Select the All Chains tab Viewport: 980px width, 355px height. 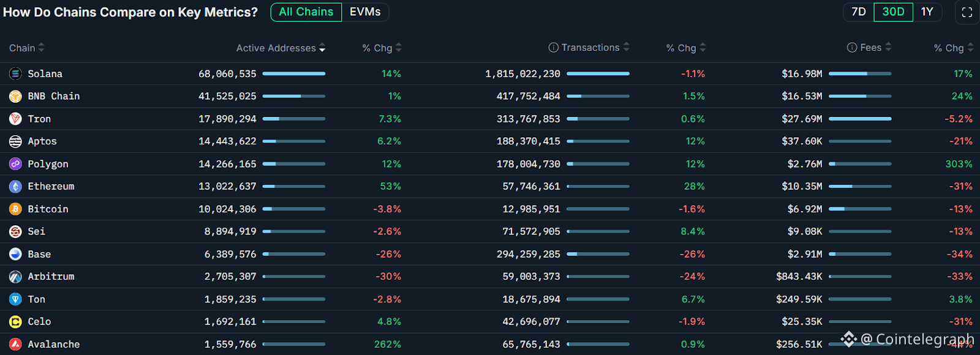click(306, 12)
